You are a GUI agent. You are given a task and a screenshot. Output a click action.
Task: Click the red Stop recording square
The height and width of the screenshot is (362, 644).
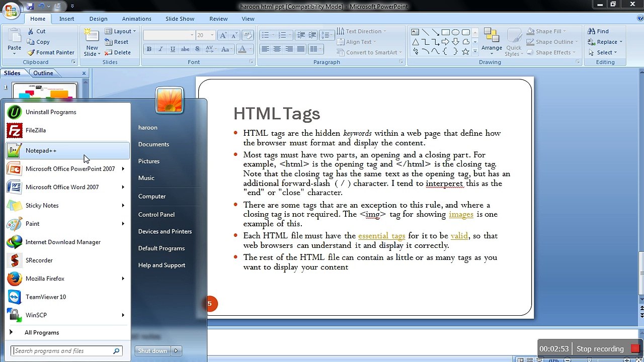(635, 349)
